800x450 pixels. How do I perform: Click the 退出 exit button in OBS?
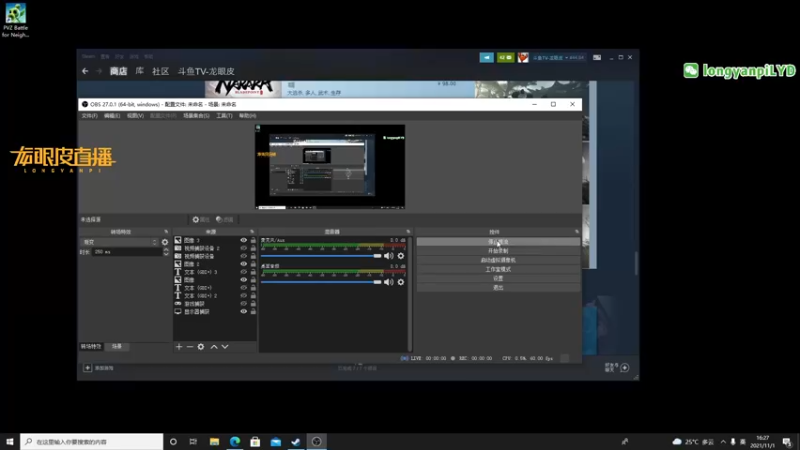tap(498, 288)
